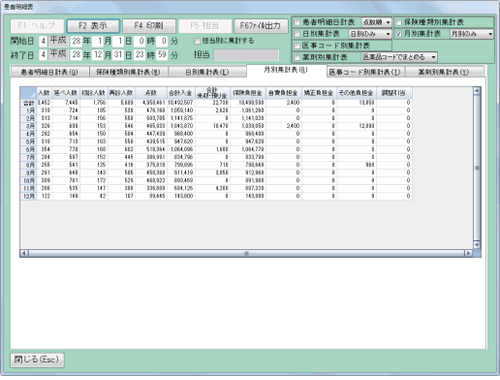Enable the 患者明細日計表 checkbox
Viewport: 500px width, 380px height.
[297, 23]
